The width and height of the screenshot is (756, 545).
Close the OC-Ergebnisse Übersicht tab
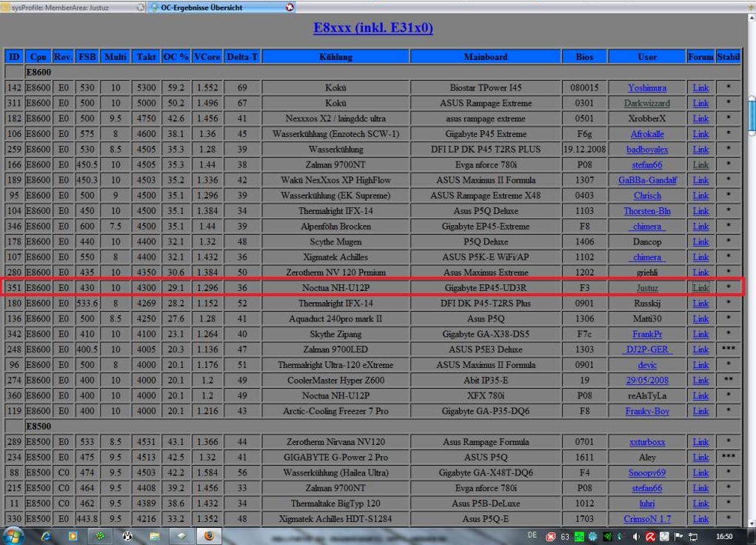click(x=290, y=7)
